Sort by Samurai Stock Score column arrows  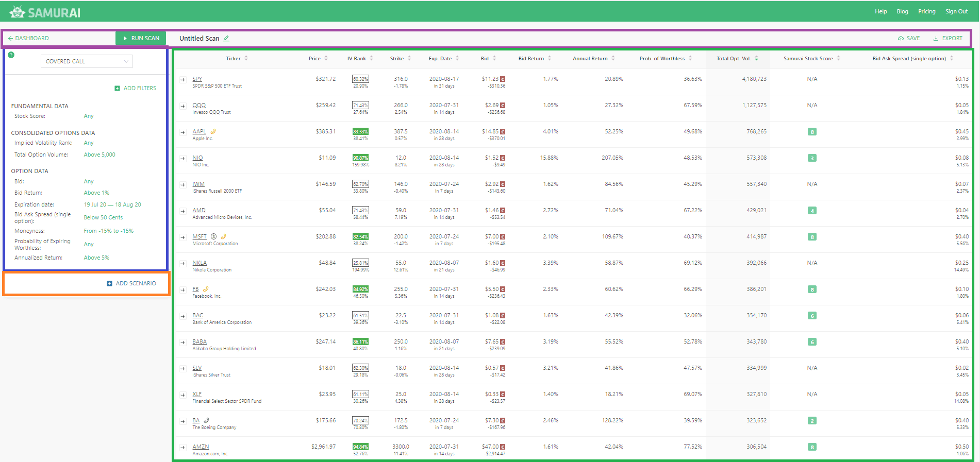tap(838, 58)
